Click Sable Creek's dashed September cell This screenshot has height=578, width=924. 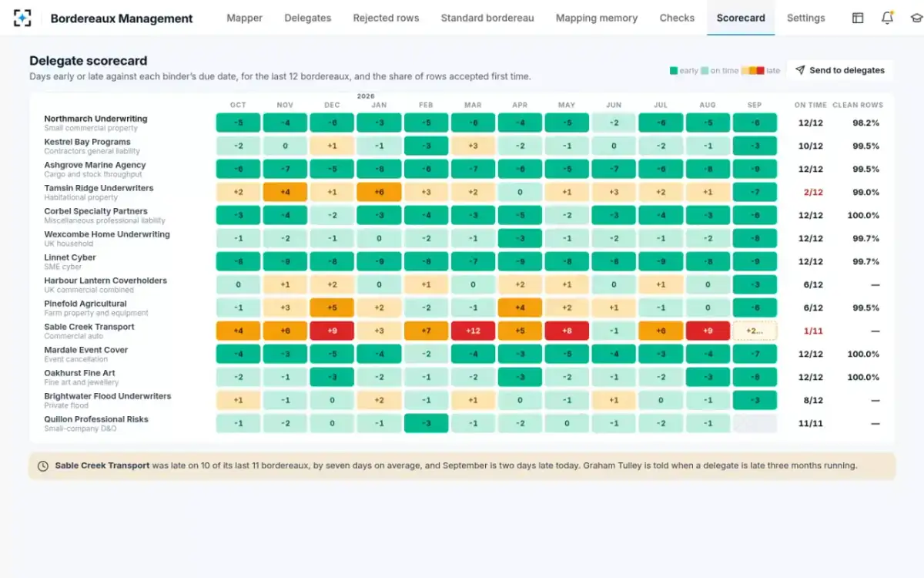pos(755,331)
